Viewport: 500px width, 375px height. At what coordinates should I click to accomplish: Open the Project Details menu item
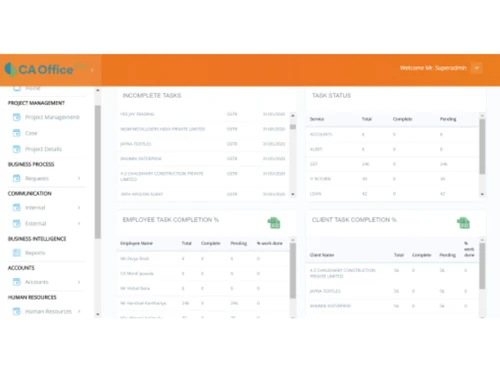click(43, 149)
